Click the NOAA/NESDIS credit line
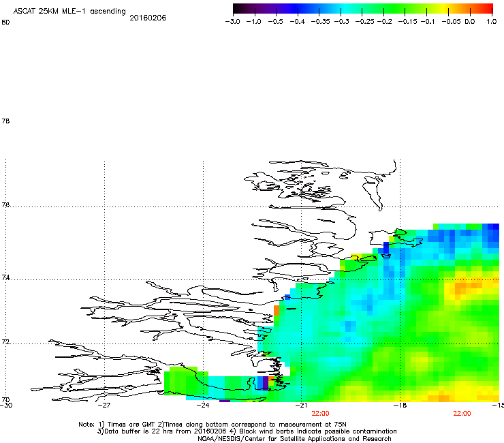504x443 pixels. pyautogui.click(x=294, y=439)
